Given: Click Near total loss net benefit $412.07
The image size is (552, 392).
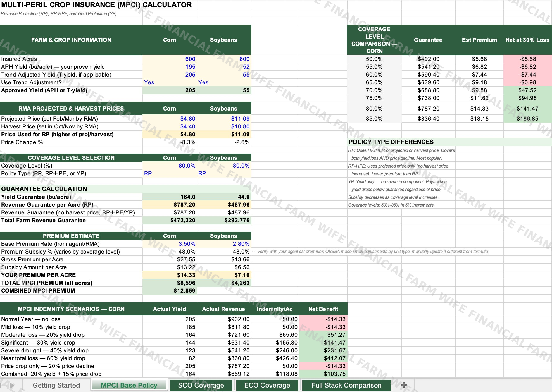Looking at the screenshot, I should (323, 358).
